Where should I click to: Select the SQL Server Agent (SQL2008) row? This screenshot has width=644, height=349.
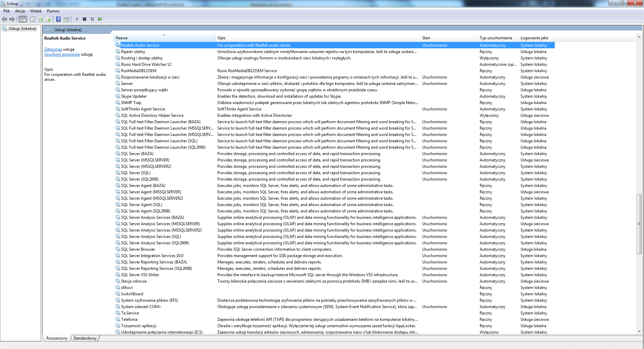(334, 211)
